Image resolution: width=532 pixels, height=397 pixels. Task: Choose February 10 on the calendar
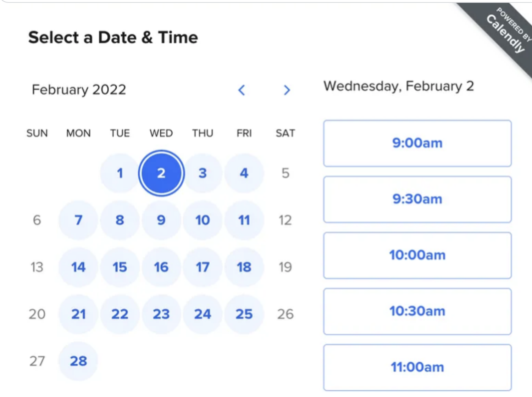point(203,220)
